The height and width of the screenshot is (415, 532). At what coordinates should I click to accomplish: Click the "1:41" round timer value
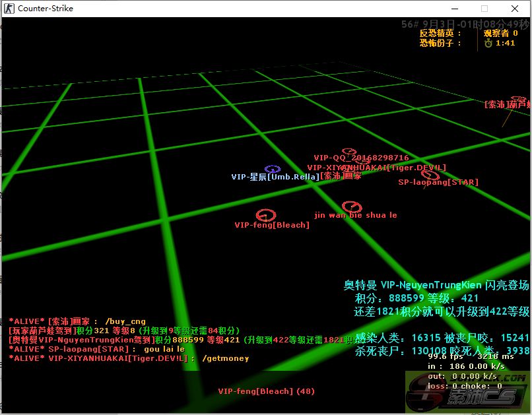click(x=505, y=43)
